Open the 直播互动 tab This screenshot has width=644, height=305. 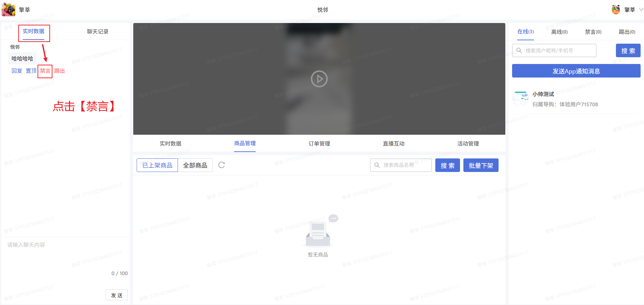[x=393, y=144]
